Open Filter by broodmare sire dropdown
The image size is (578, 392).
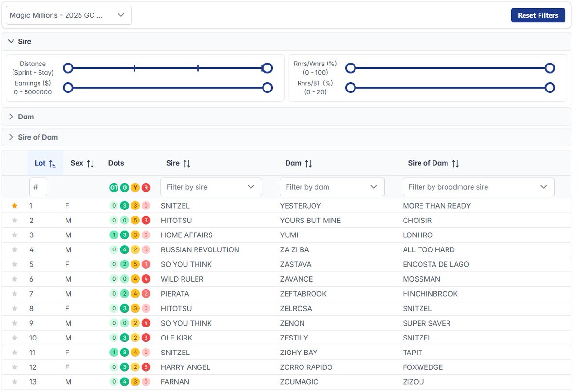pos(479,187)
